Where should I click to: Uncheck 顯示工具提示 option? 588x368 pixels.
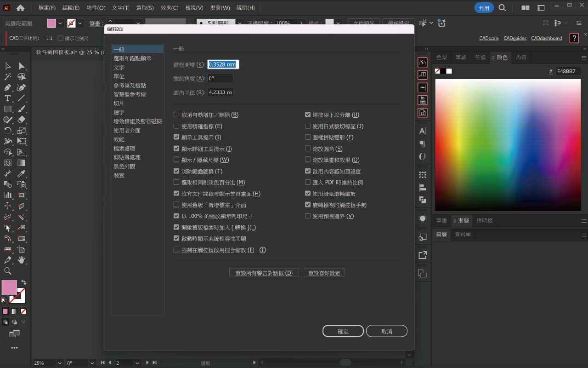click(x=176, y=137)
